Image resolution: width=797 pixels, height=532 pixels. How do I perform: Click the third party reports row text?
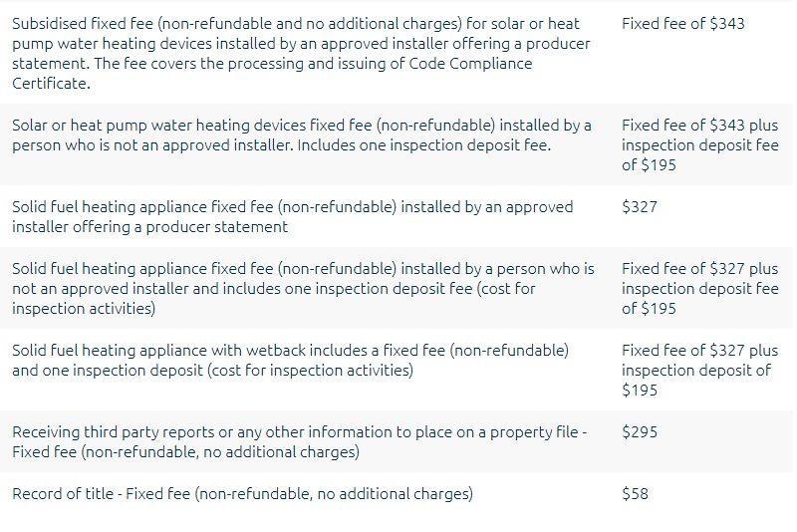[x=300, y=442]
